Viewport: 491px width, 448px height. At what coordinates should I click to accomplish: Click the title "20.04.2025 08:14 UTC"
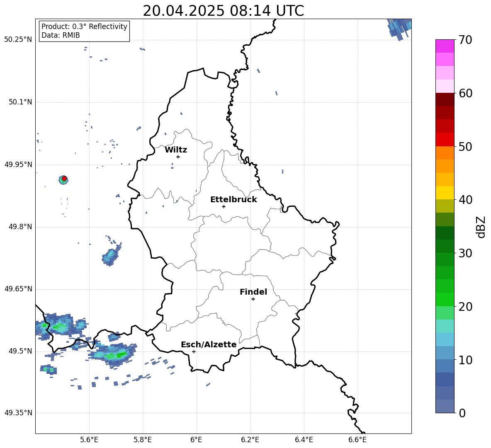pos(223,11)
